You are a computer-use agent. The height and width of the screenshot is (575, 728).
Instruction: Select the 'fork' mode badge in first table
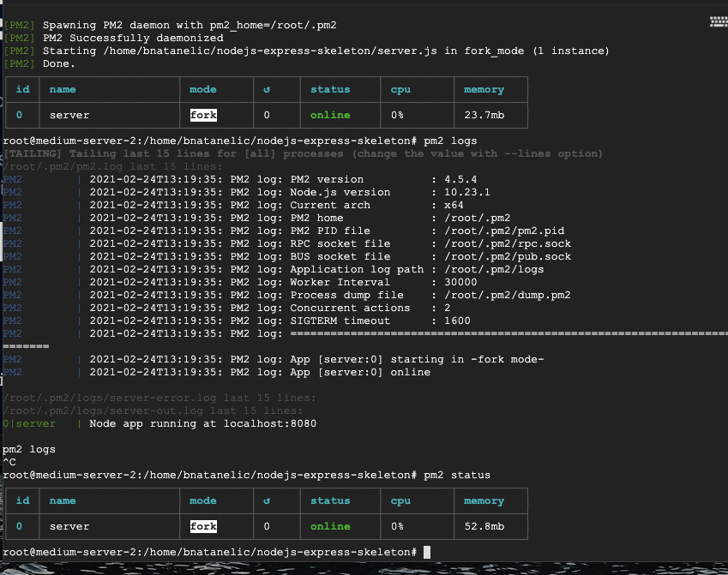coord(202,115)
